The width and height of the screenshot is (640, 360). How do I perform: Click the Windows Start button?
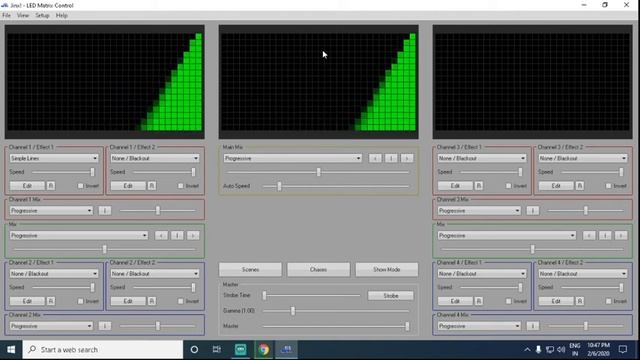point(11,350)
